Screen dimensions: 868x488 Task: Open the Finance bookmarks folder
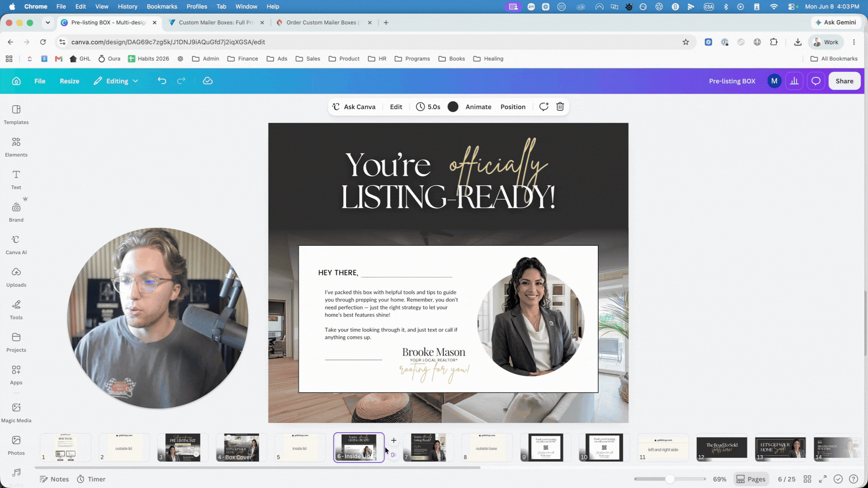[243, 59]
